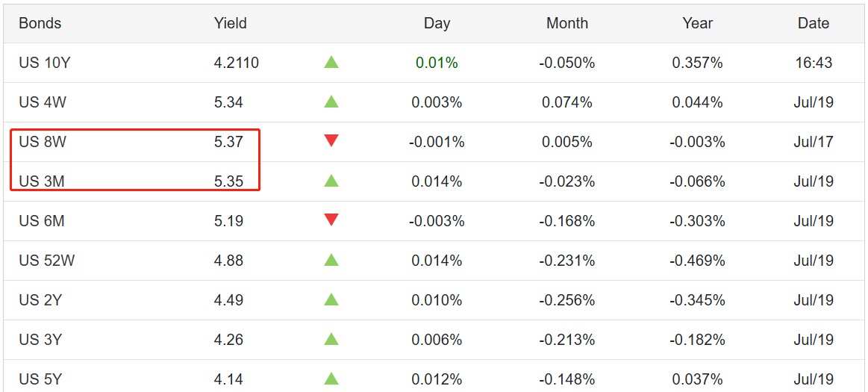Click the red down arrow for US 8W
This screenshot has height=392, width=868.
[x=331, y=140]
